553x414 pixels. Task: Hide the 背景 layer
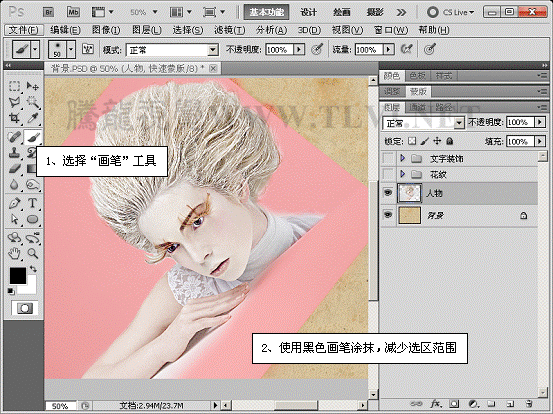(x=388, y=214)
